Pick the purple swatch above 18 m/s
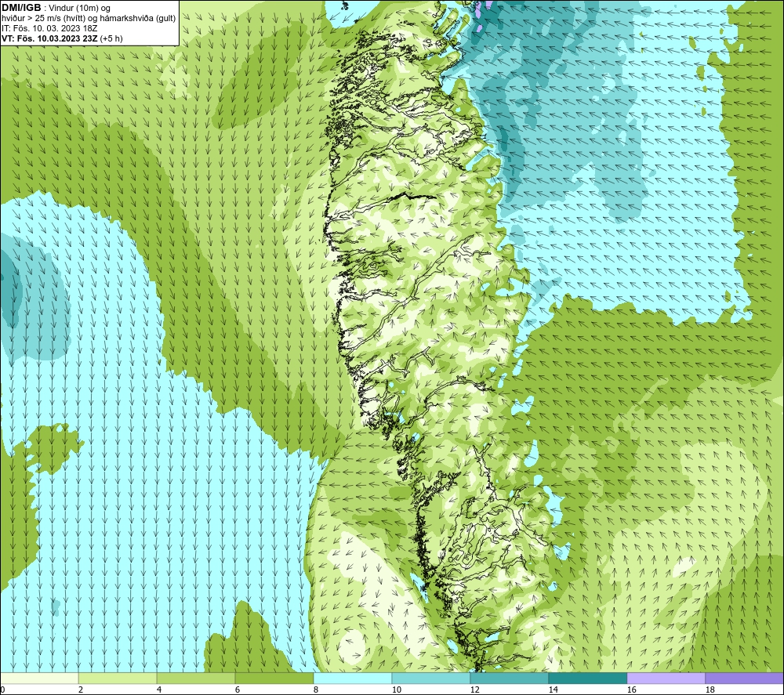 [x=745, y=678]
